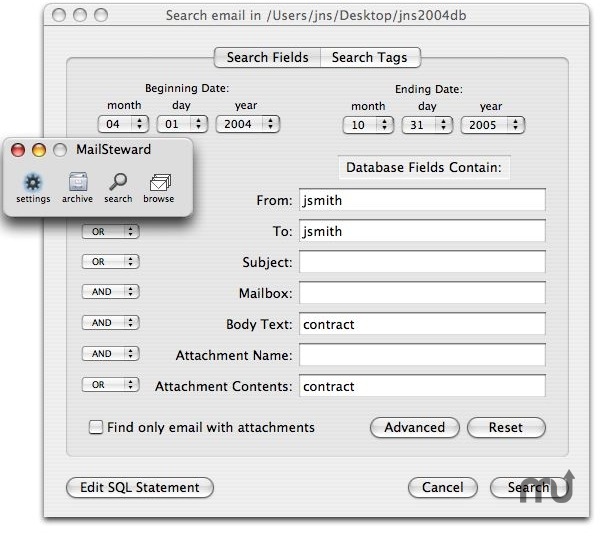Screen dimensions: 602x540
Task: Click the Ending Date label
Action: [429, 89]
